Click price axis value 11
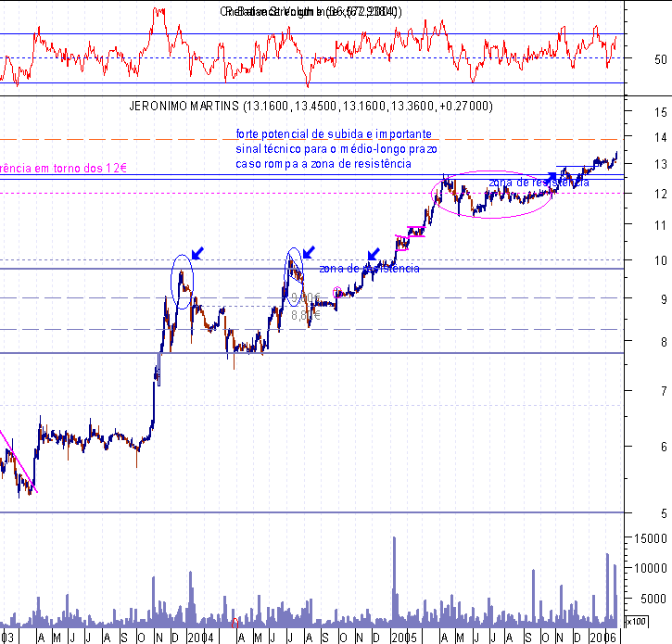 [x=661, y=225]
